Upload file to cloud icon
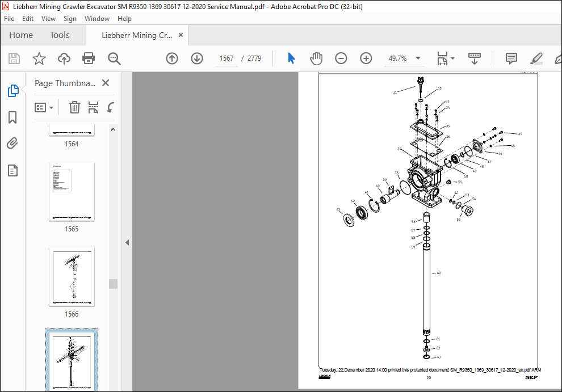562x392 pixels. (x=64, y=58)
